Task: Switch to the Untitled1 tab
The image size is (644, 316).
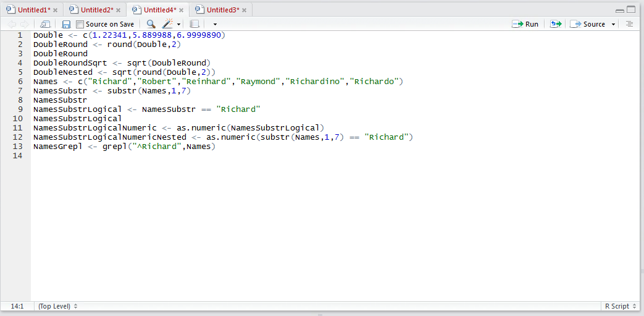Action: pos(35,9)
